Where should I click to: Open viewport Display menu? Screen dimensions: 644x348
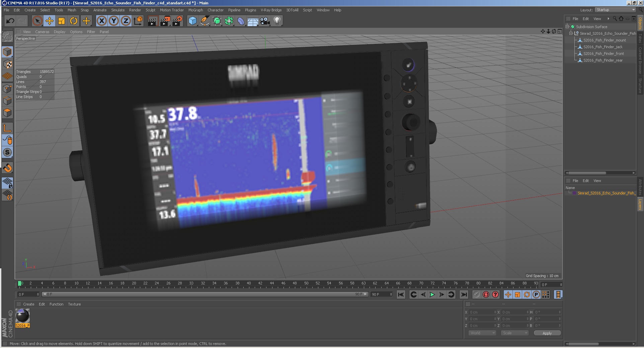click(60, 32)
